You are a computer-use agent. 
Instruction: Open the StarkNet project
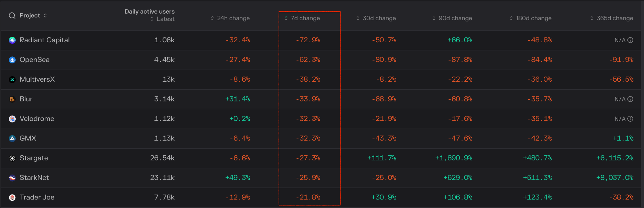(34, 177)
